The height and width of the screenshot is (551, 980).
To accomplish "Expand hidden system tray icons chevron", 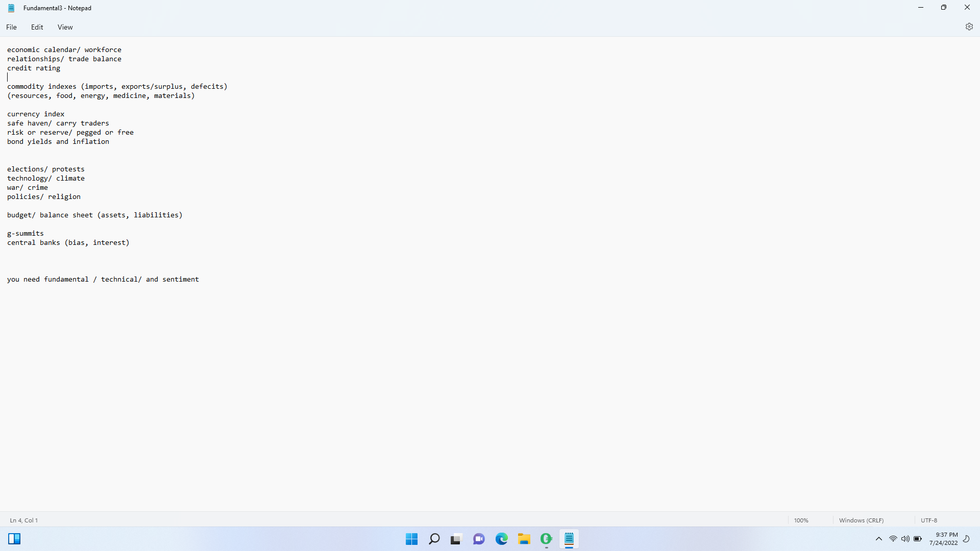I will (x=878, y=539).
